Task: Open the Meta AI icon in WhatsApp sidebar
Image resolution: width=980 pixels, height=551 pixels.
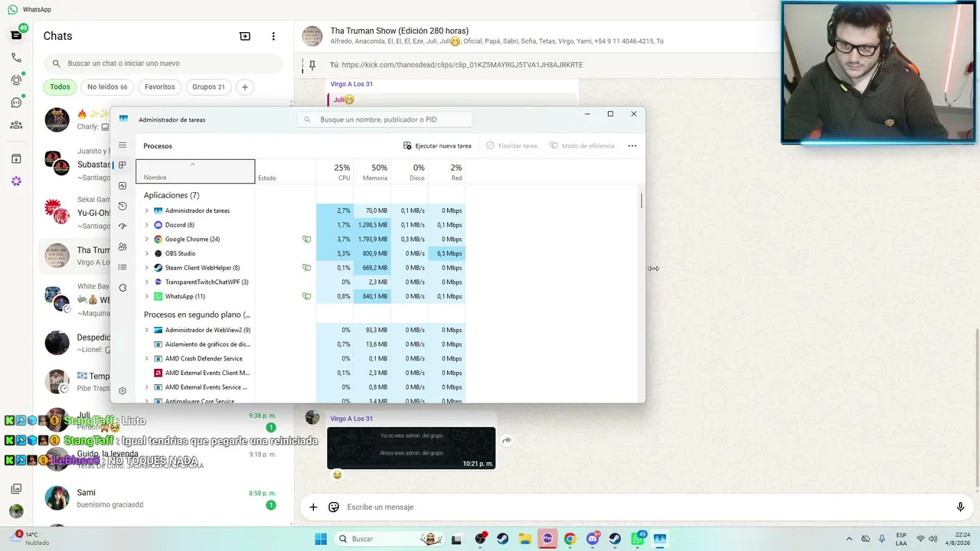Action: point(16,181)
